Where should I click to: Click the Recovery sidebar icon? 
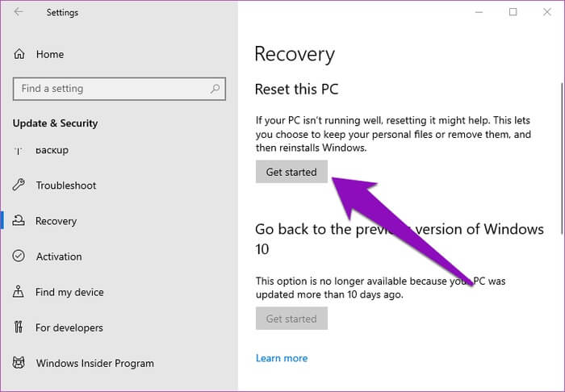click(x=19, y=221)
